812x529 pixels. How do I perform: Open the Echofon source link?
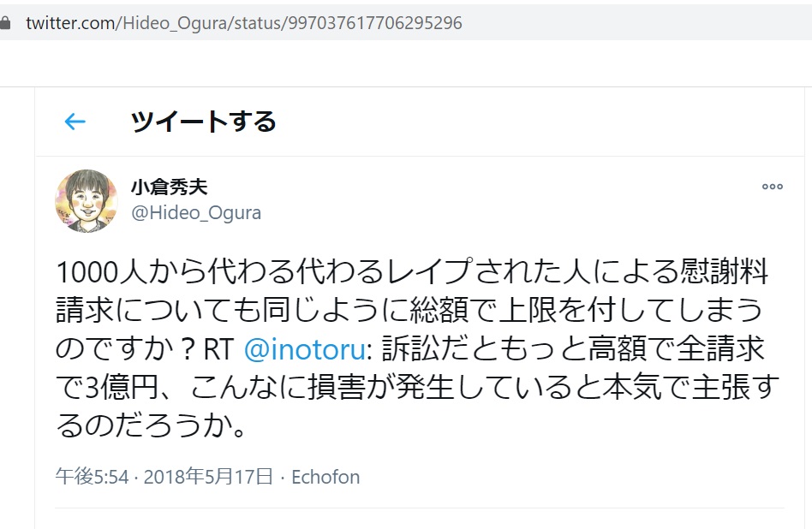(325, 477)
